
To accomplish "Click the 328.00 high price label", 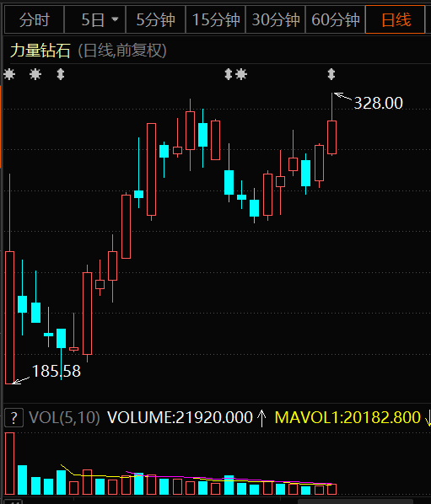I will coord(378,103).
